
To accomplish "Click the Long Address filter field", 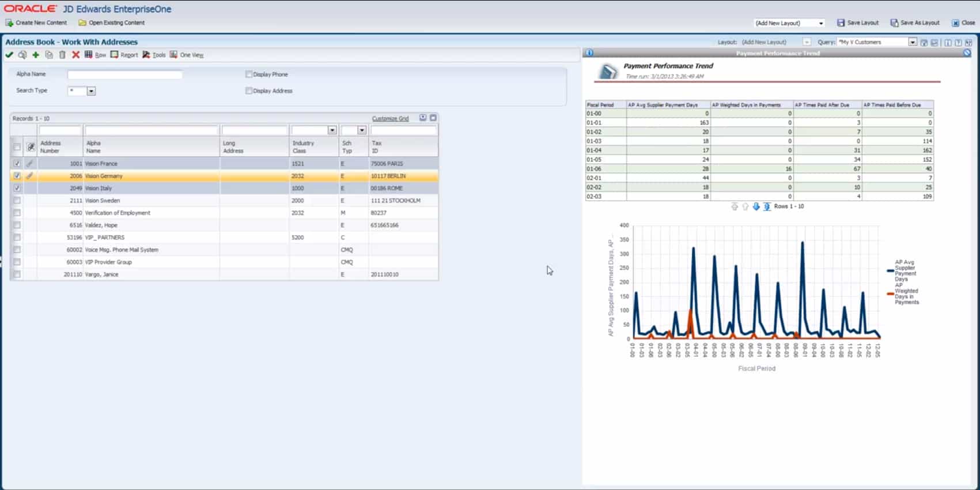I will click(x=255, y=130).
